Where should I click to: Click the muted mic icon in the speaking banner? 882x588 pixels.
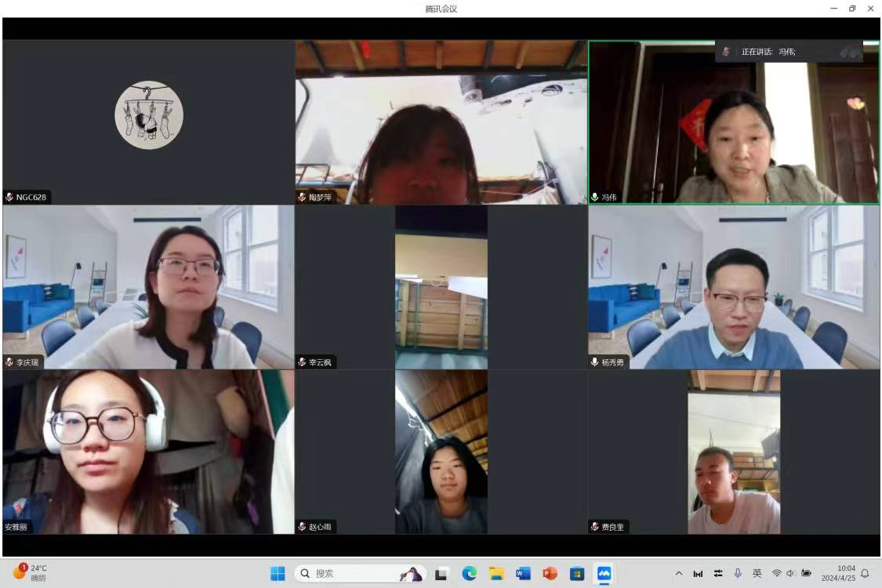727,52
